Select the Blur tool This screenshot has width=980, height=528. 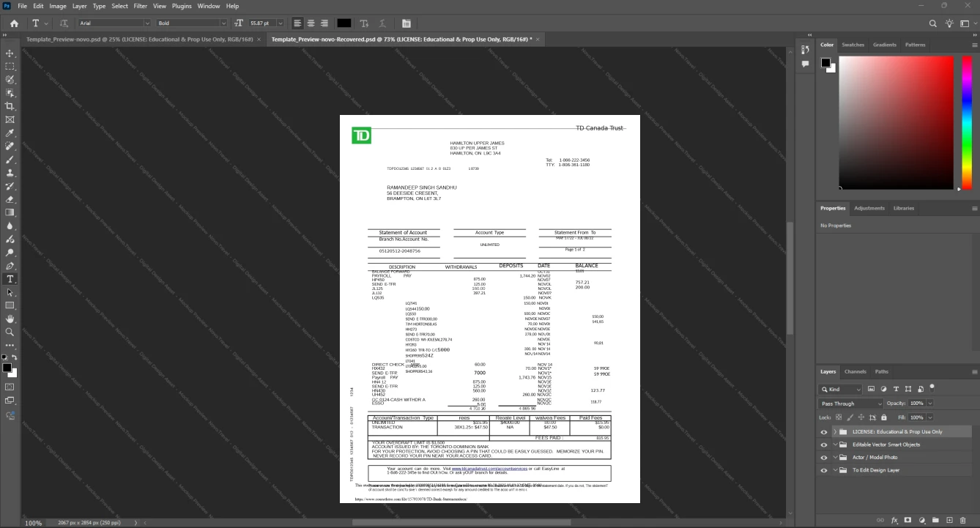click(10, 226)
